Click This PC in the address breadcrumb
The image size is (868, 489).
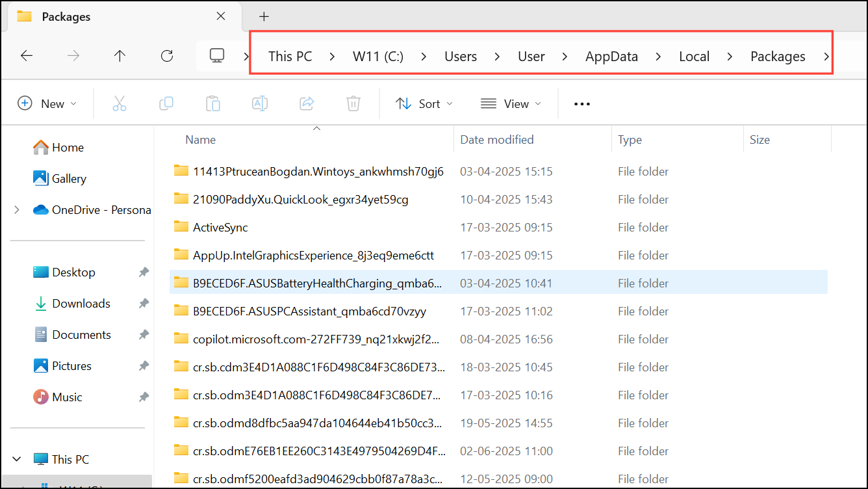tap(290, 57)
